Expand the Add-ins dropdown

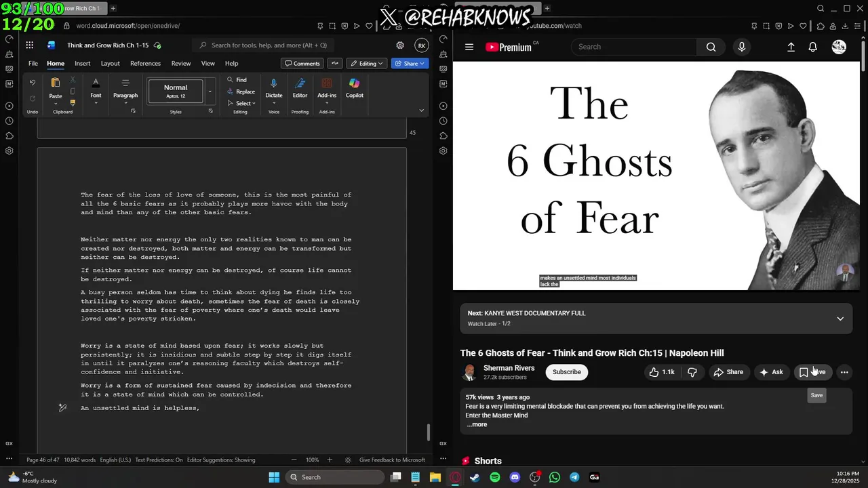(x=327, y=104)
